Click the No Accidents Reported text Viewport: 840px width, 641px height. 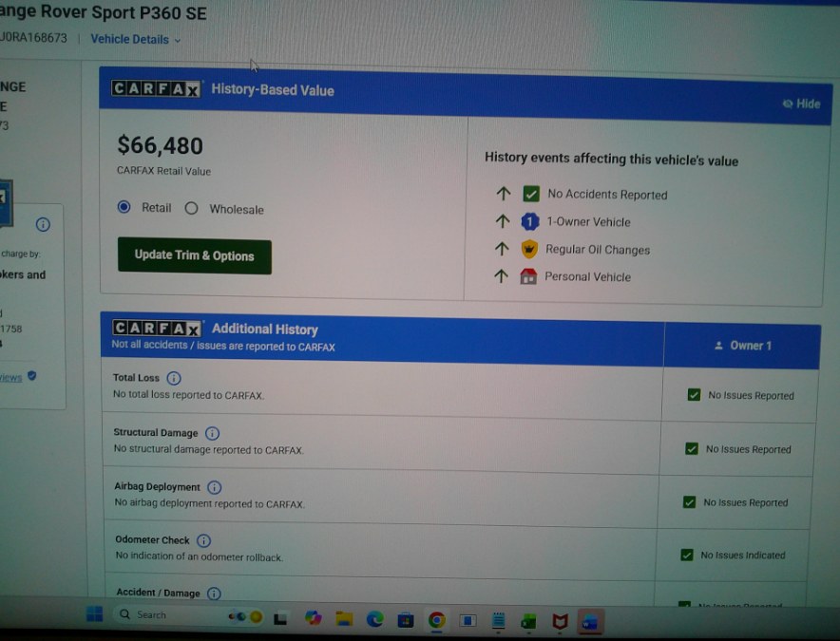click(x=607, y=195)
